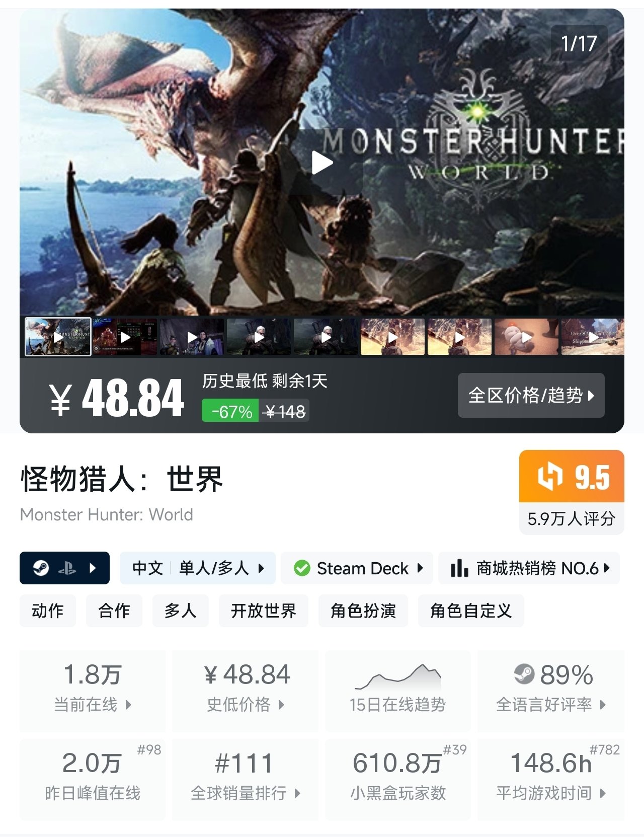Open 平均游戏时间 148.6h details
644x837 pixels.
[551, 779]
